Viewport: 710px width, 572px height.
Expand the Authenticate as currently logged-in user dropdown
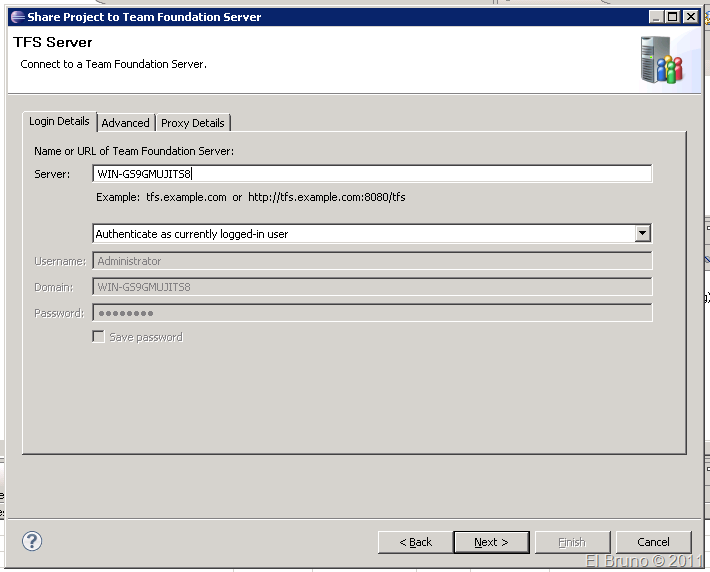642,234
